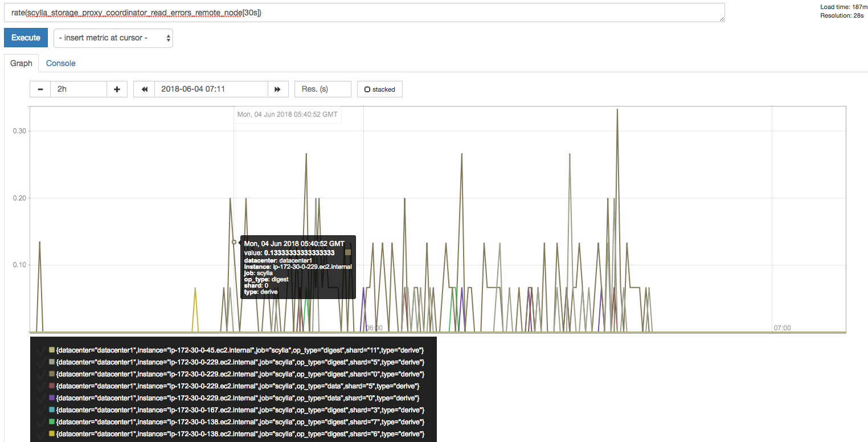Image resolution: width=868 pixels, height=442 pixels.
Task: Select the Graph tab
Action: click(21, 63)
